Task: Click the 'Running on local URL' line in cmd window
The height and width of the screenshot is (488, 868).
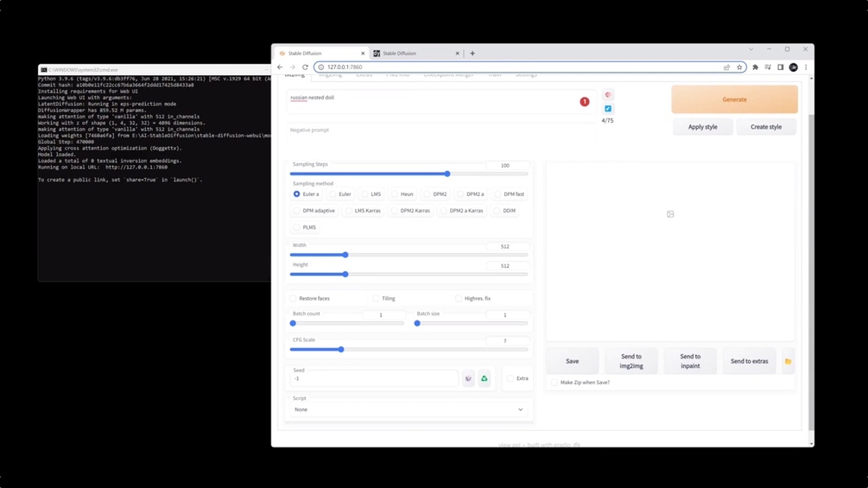Action: point(103,167)
